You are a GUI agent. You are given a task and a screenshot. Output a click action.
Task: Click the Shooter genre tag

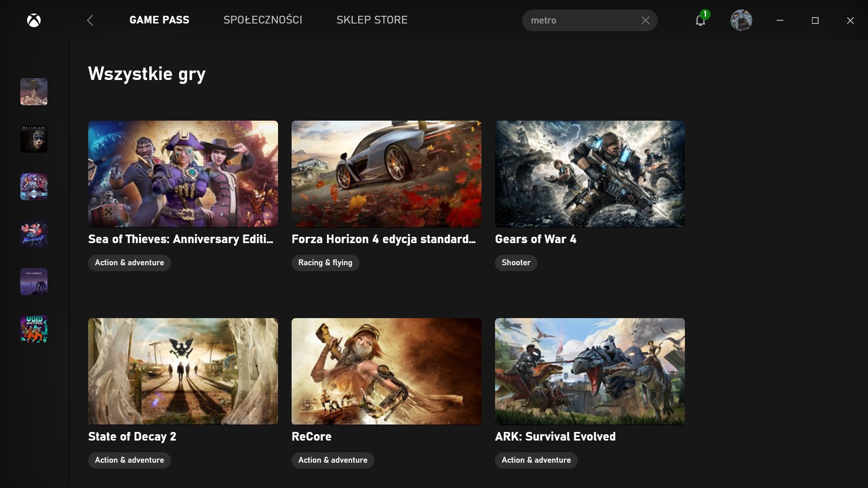pos(516,263)
